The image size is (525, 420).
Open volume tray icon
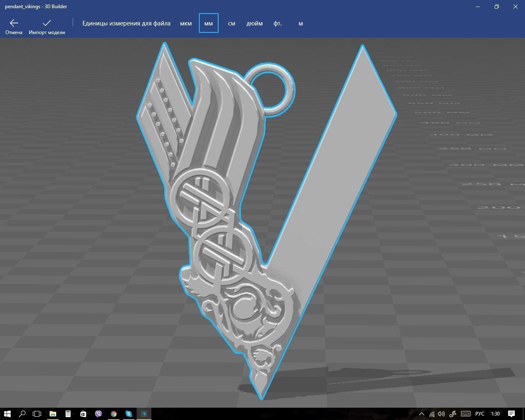click(442, 414)
